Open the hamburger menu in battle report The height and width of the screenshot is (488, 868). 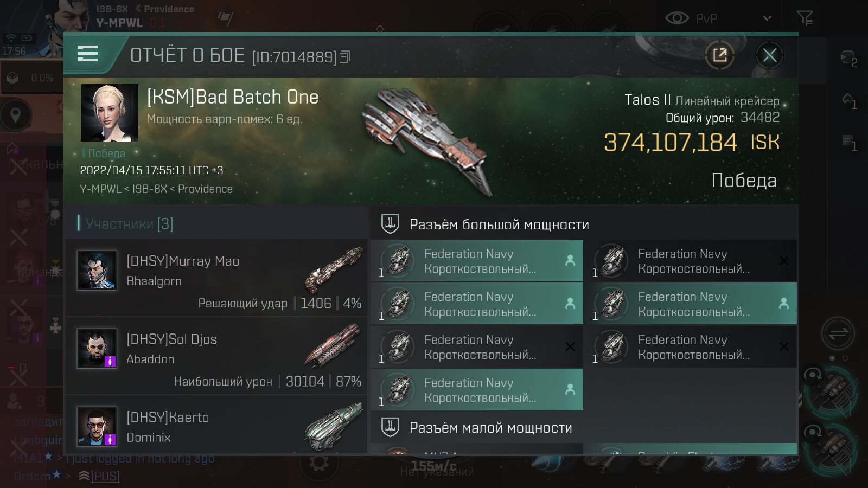pyautogui.click(x=88, y=54)
